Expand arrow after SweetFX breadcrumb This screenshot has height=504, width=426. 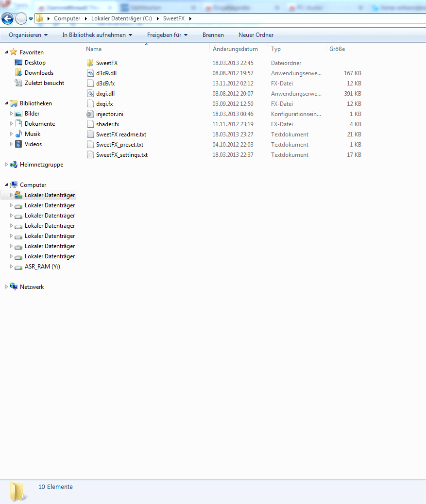click(190, 18)
